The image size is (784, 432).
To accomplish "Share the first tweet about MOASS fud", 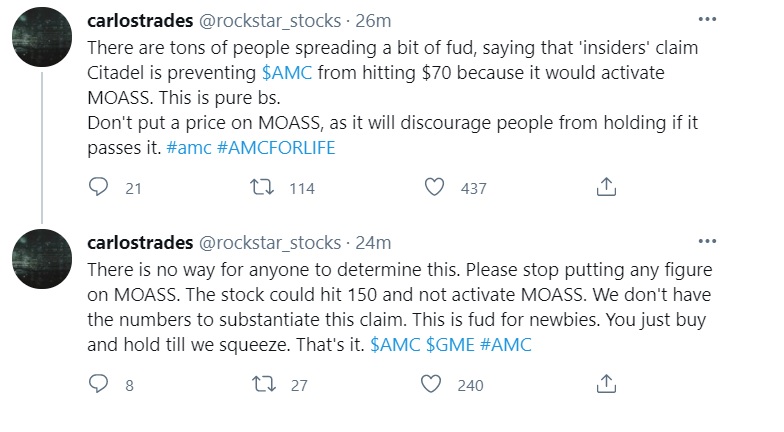I will 605,187.
